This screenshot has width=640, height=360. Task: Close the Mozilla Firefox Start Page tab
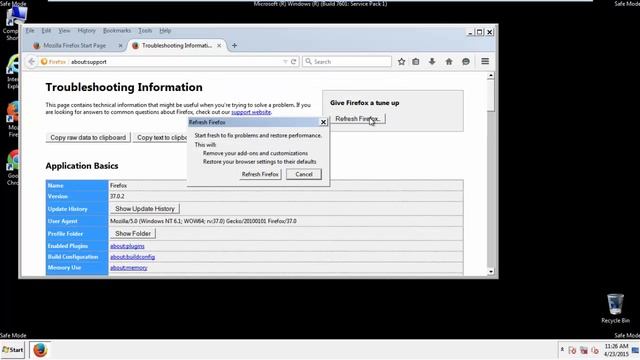(120, 46)
